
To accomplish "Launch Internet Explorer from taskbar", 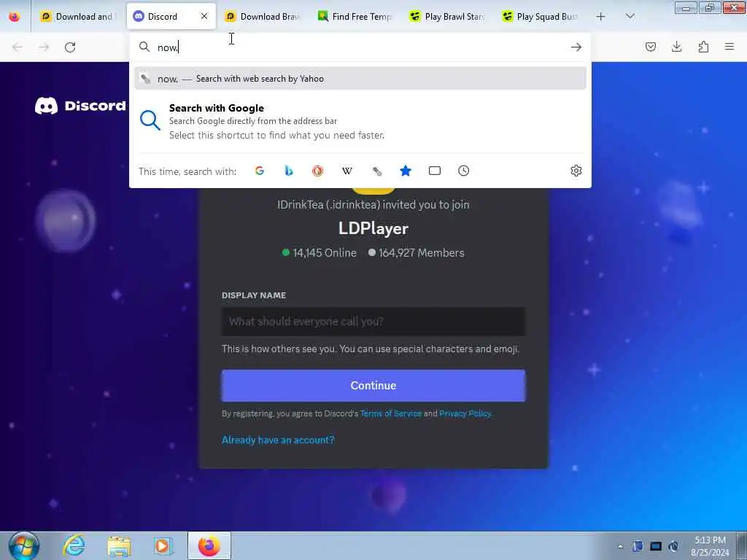I will click(74, 545).
